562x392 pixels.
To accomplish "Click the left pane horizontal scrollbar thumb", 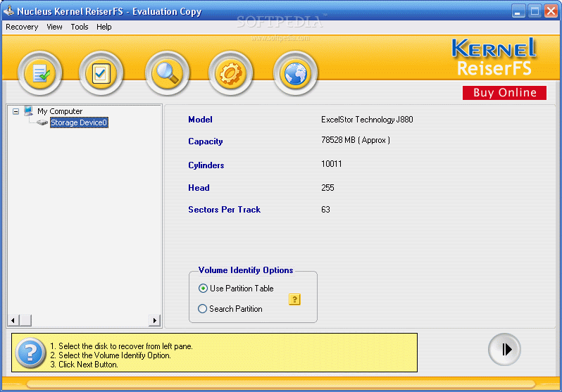I will point(25,320).
